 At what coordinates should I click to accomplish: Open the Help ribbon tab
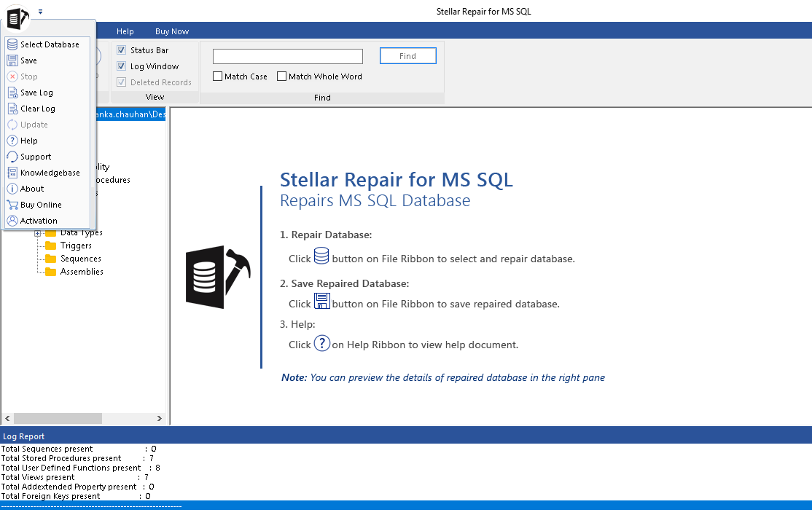[x=125, y=31]
